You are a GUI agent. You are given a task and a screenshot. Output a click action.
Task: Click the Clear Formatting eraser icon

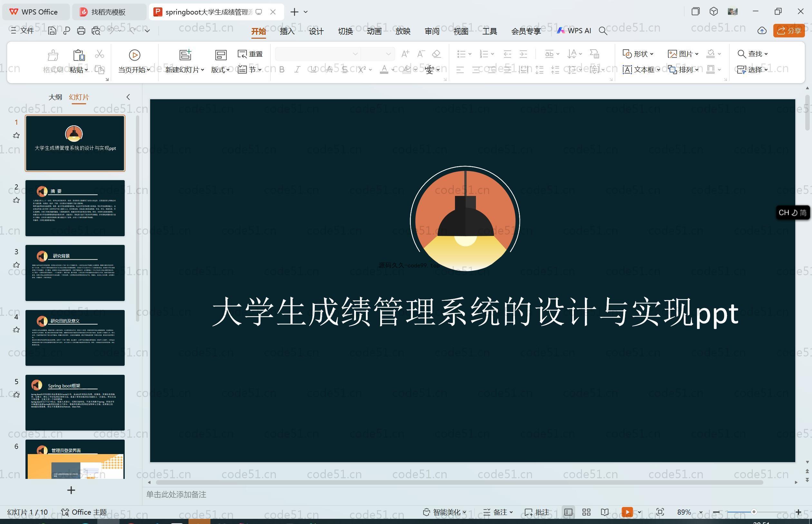(436, 54)
